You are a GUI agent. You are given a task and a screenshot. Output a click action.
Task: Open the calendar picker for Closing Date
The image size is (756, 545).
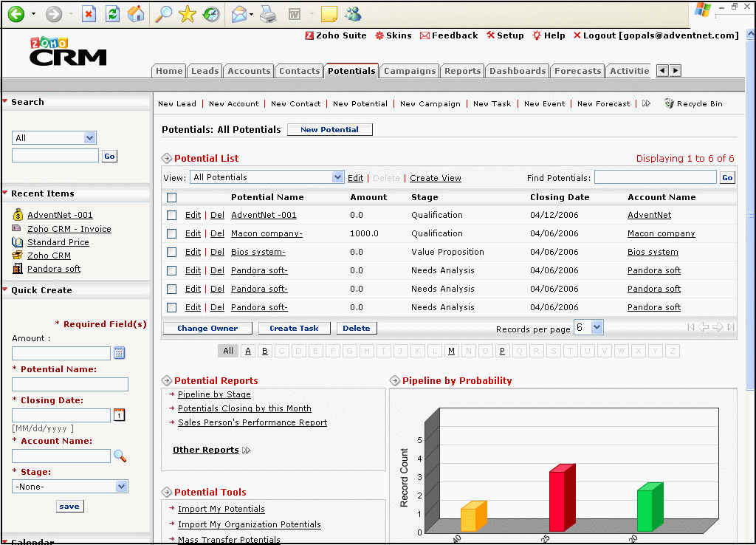[120, 415]
